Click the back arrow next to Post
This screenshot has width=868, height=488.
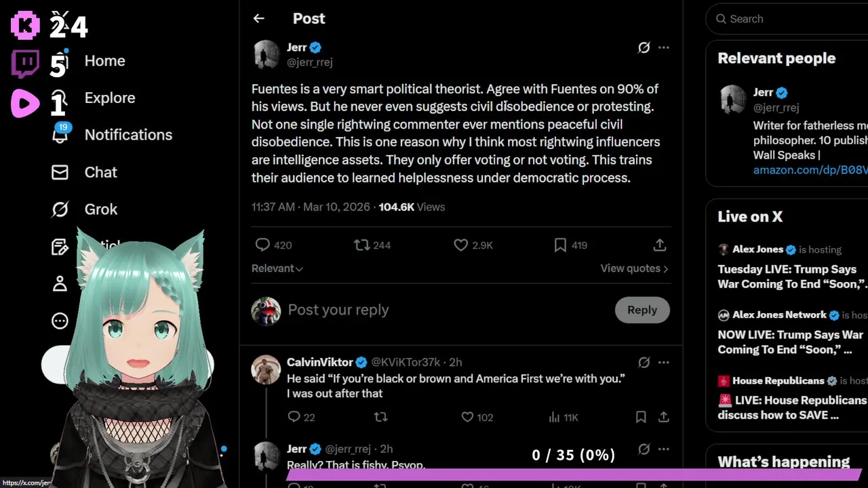pos(258,19)
